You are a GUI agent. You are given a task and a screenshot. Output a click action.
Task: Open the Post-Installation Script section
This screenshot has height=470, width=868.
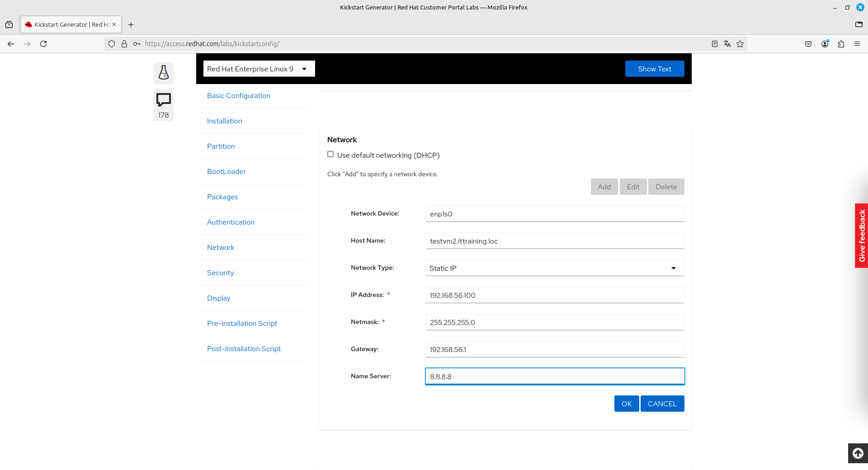(x=244, y=349)
